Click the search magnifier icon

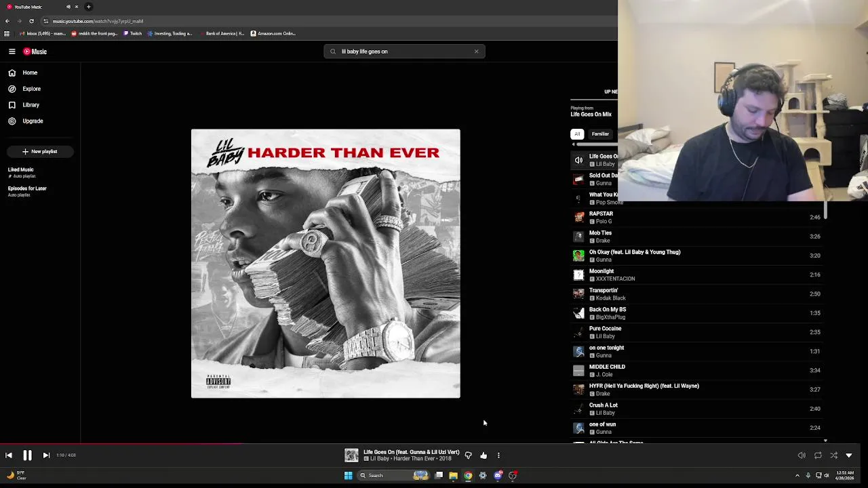pos(333,52)
